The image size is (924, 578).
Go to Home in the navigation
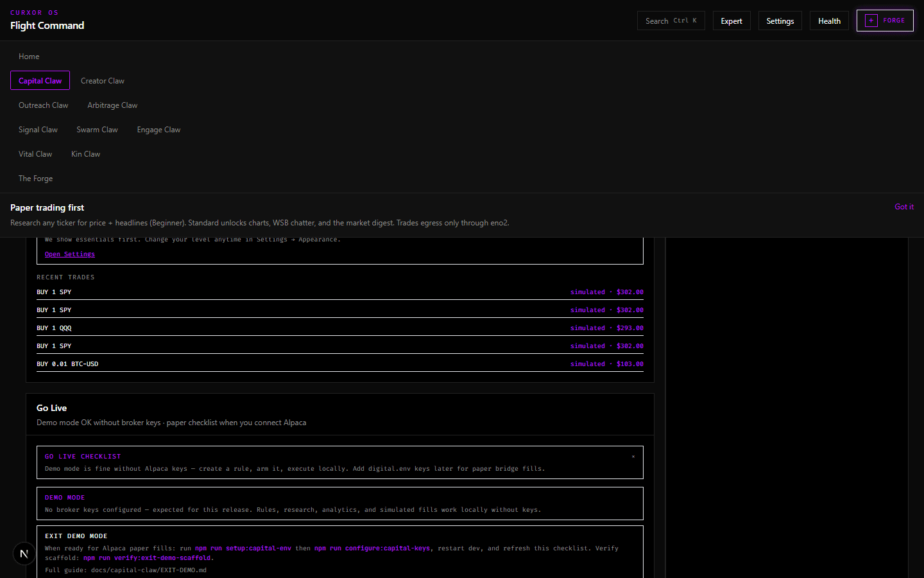(x=29, y=57)
